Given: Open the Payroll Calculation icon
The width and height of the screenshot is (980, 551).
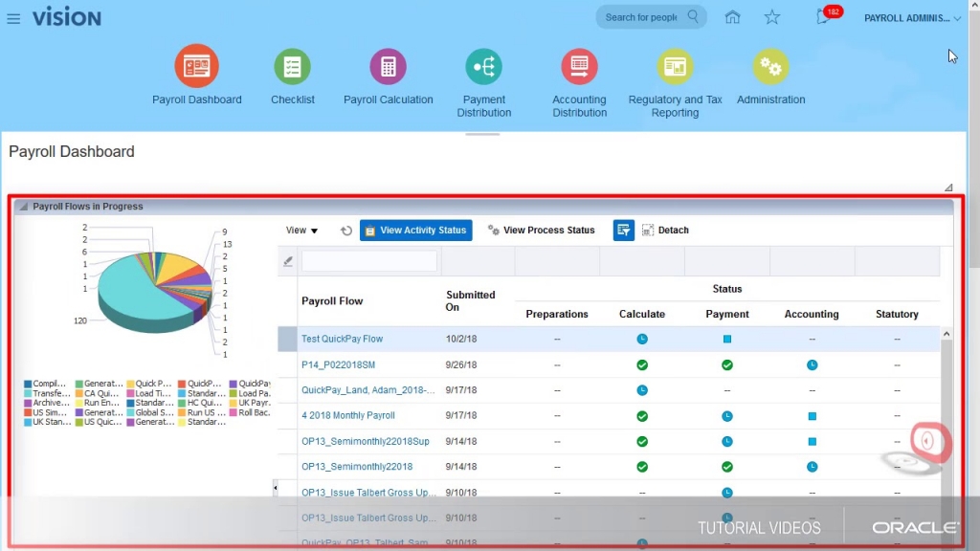Looking at the screenshot, I should [389, 66].
